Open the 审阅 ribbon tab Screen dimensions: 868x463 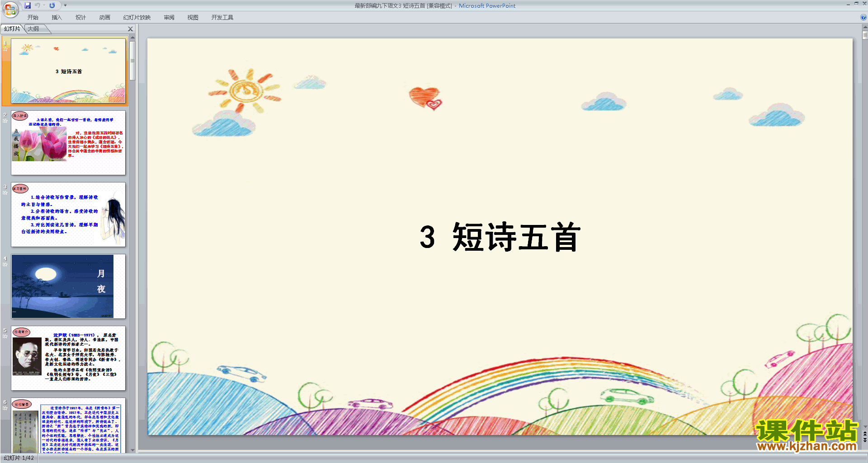coord(169,18)
